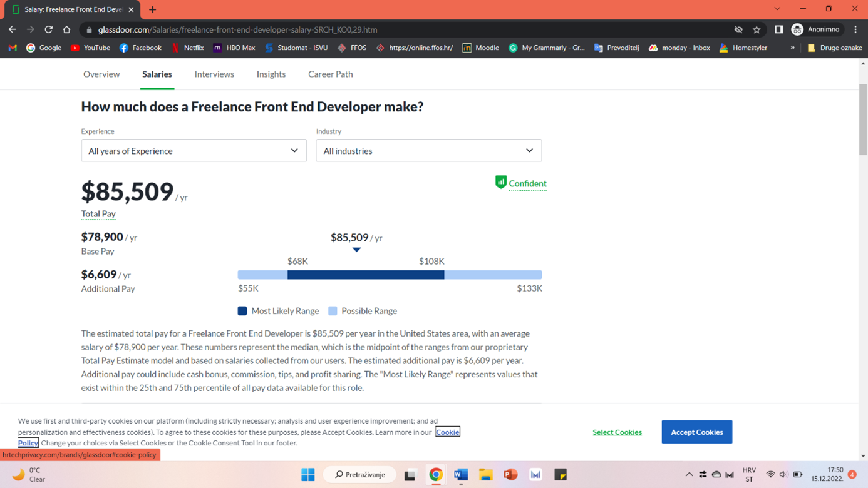
Task: Click the address bar URL
Action: click(237, 29)
